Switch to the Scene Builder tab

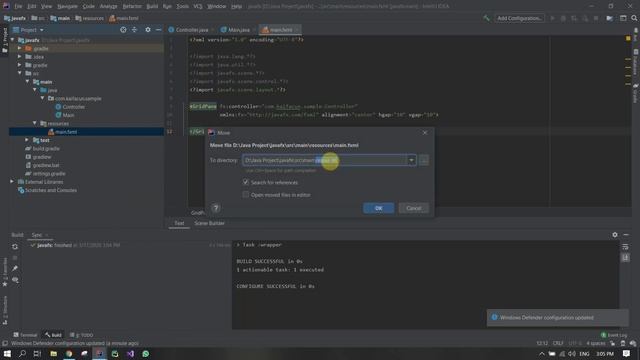click(x=209, y=223)
